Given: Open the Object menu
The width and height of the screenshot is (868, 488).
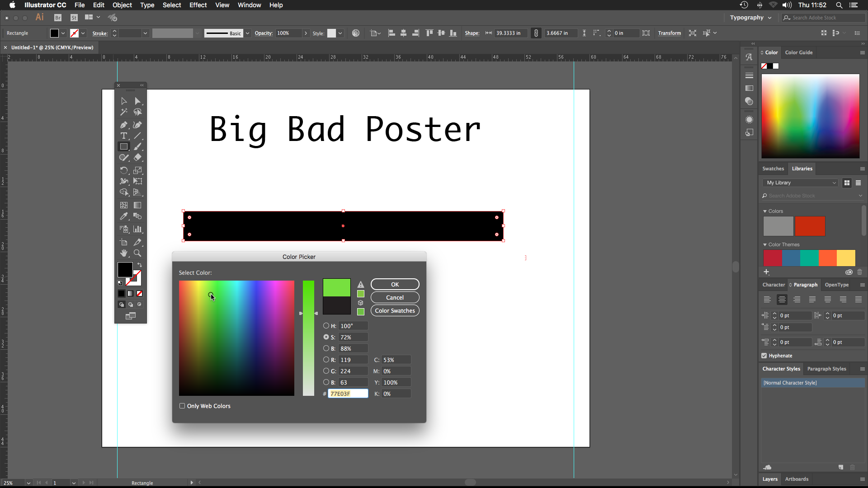Looking at the screenshot, I should click(x=122, y=5).
